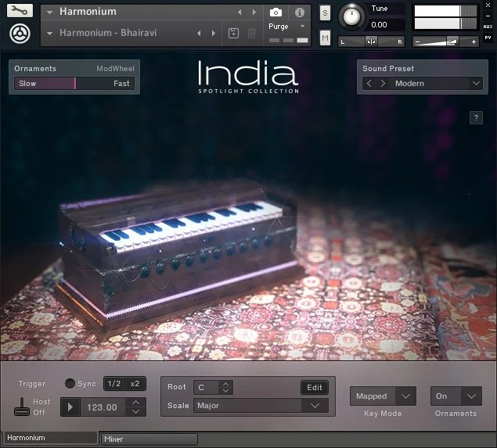Lower the Root note with down arrow
497x448 pixels.
point(225,391)
